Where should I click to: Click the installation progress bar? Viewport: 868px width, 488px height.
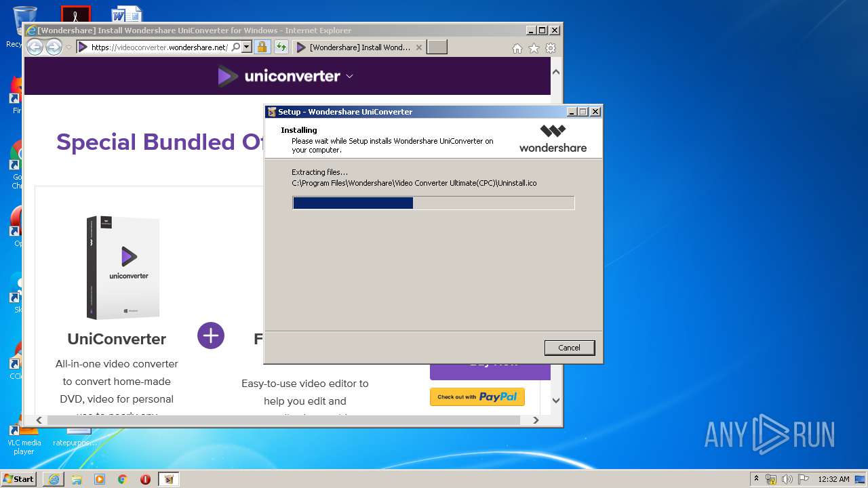pyautogui.click(x=433, y=203)
